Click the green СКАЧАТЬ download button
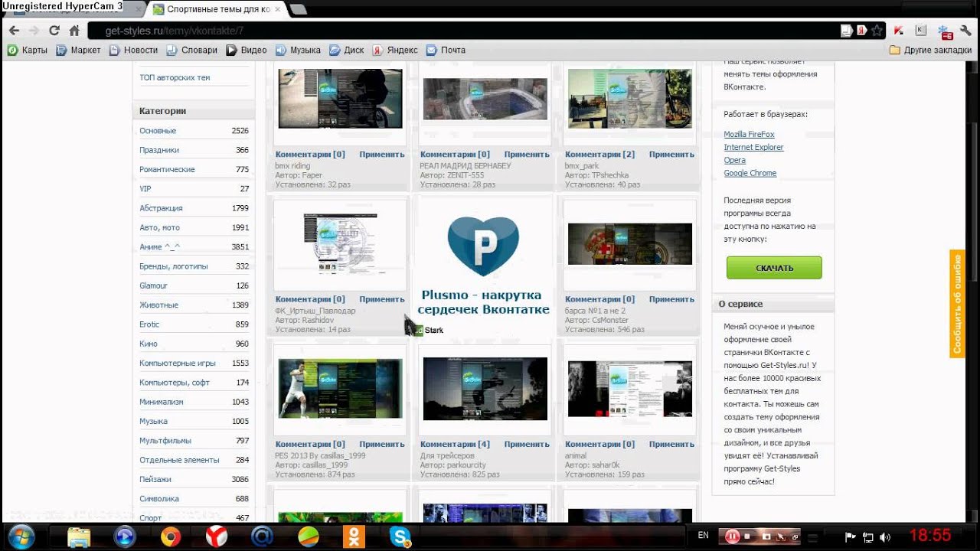Viewport: 980px width, 551px height. click(774, 268)
